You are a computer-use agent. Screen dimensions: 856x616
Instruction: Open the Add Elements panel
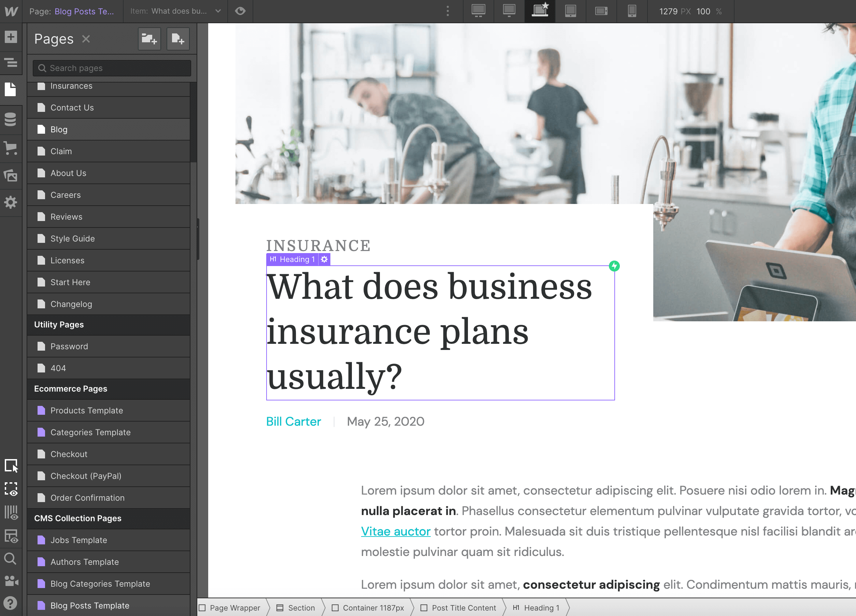pyautogui.click(x=11, y=37)
